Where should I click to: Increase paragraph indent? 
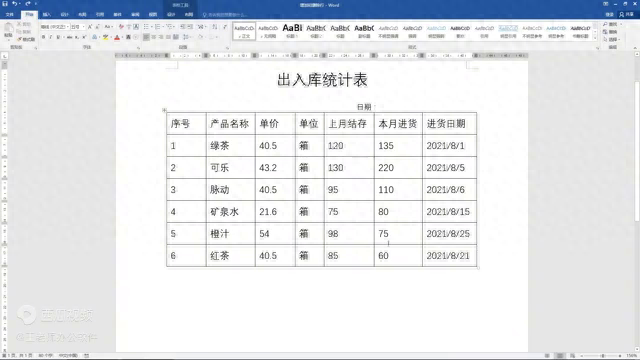tap(190, 27)
